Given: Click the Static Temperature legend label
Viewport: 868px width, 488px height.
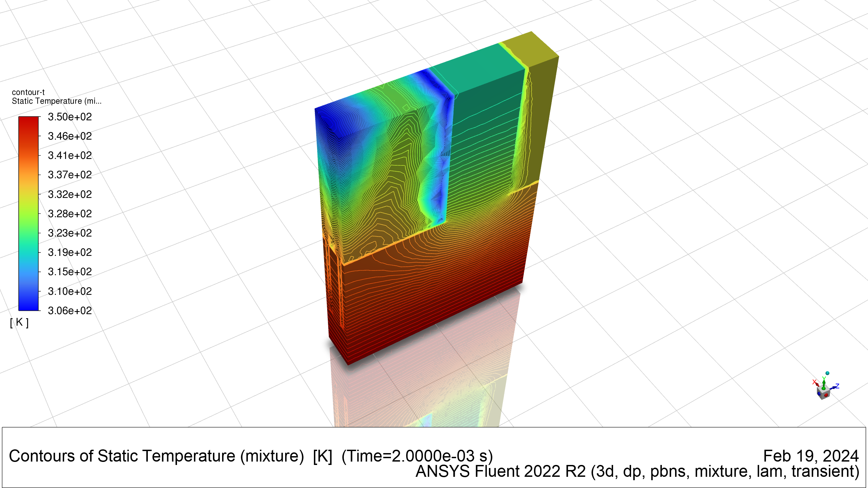Looking at the screenshot, I should (57, 101).
